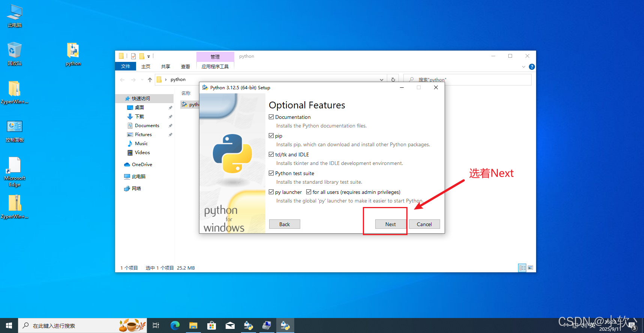Click the Explorer refresh button
Image resolution: width=644 pixels, height=333 pixels.
tap(393, 79)
